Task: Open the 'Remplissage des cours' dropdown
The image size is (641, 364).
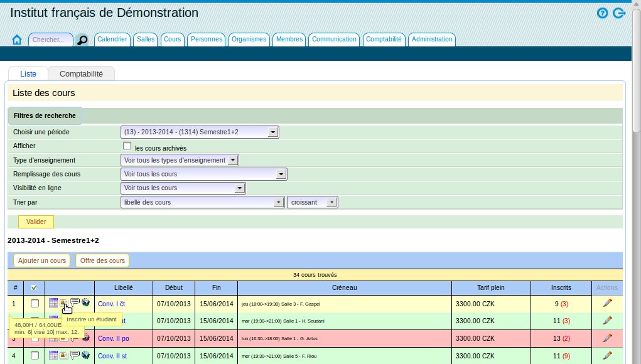Action: [x=203, y=174]
